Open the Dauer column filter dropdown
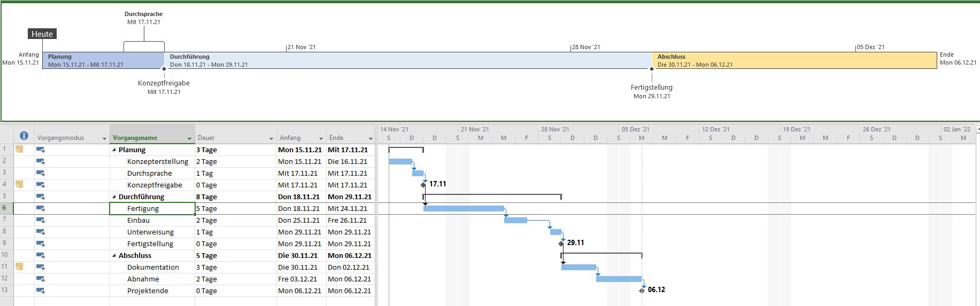Screen dimensions: 980x306 (x=270, y=138)
